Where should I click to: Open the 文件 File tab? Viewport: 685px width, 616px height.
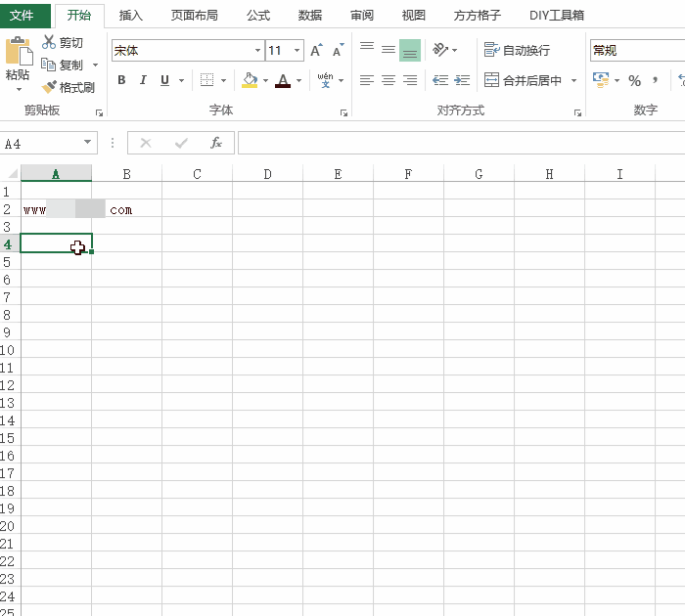tap(24, 16)
